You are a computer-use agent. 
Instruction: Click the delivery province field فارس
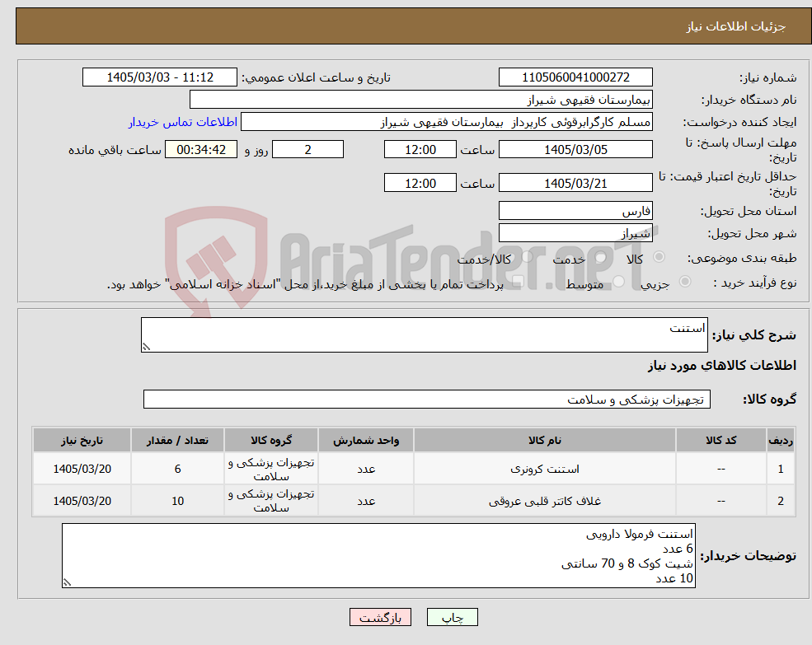click(575, 211)
